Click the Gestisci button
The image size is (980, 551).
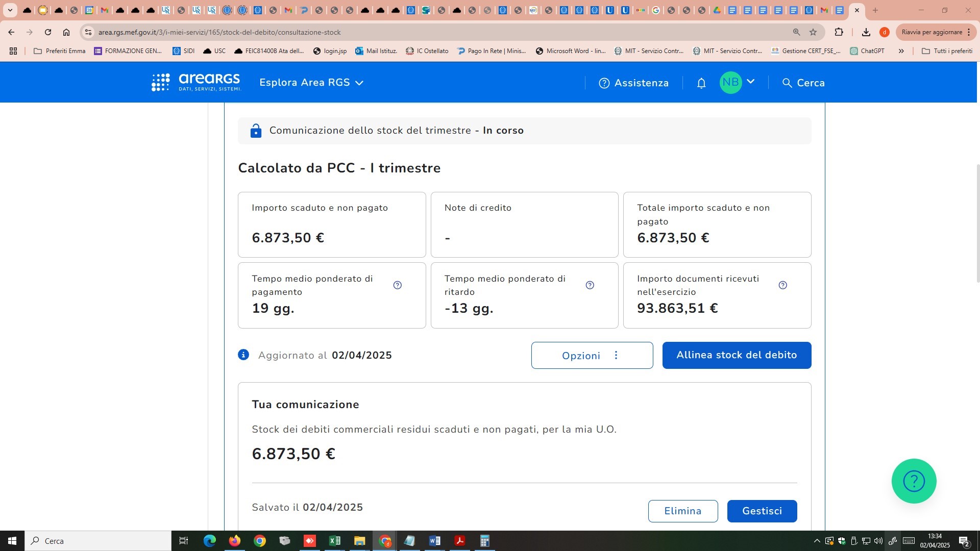(x=762, y=511)
